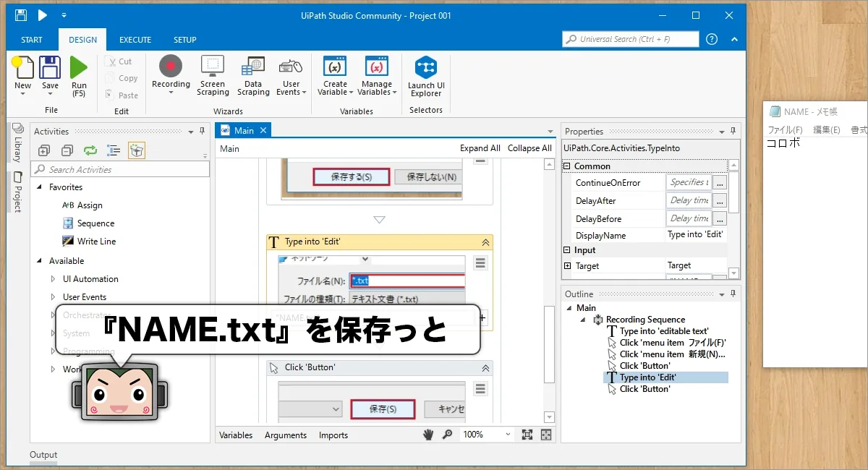Open the help question mark icon
Image resolution: width=868 pixels, height=470 pixels.
click(x=712, y=39)
